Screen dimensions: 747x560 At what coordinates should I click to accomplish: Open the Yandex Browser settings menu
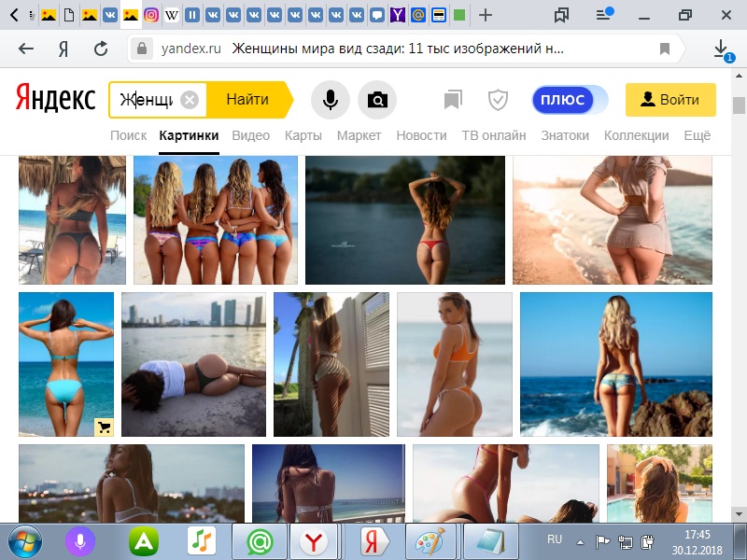(x=604, y=14)
